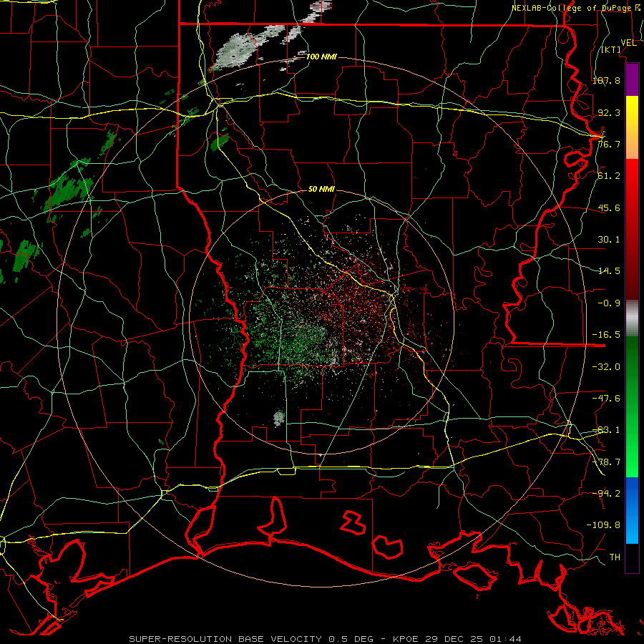Image resolution: width=644 pixels, height=644 pixels.
Task: Click the -16.5 value on velocity scale
Action: click(x=606, y=335)
